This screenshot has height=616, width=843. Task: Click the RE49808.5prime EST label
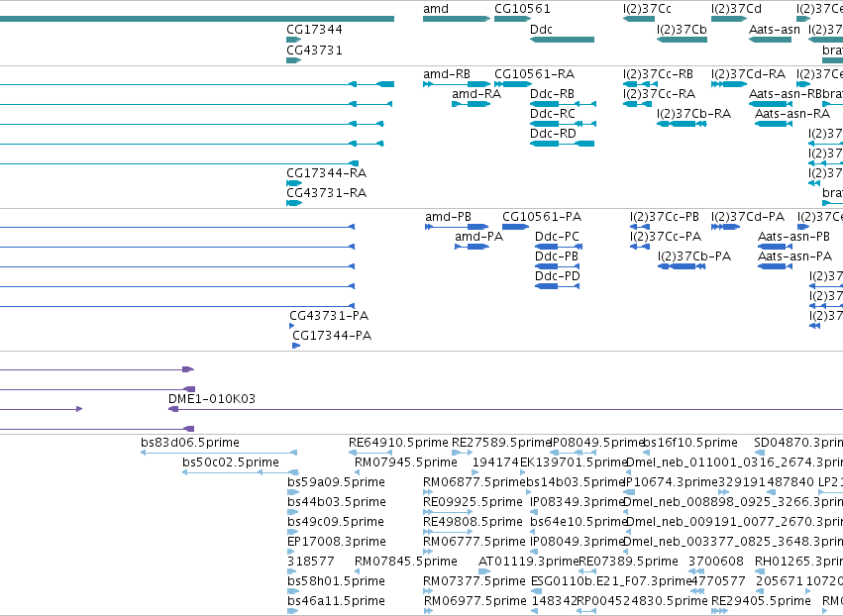(x=473, y=523)
